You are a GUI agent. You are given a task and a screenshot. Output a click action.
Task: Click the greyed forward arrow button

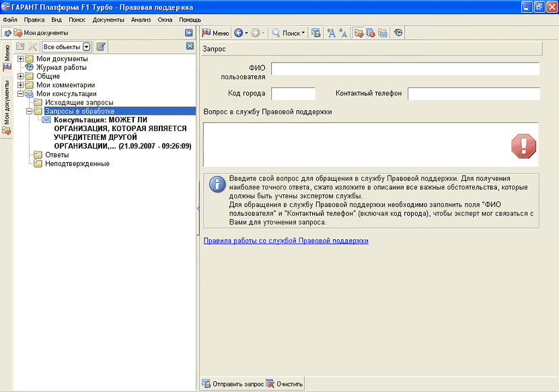[255, 33]
